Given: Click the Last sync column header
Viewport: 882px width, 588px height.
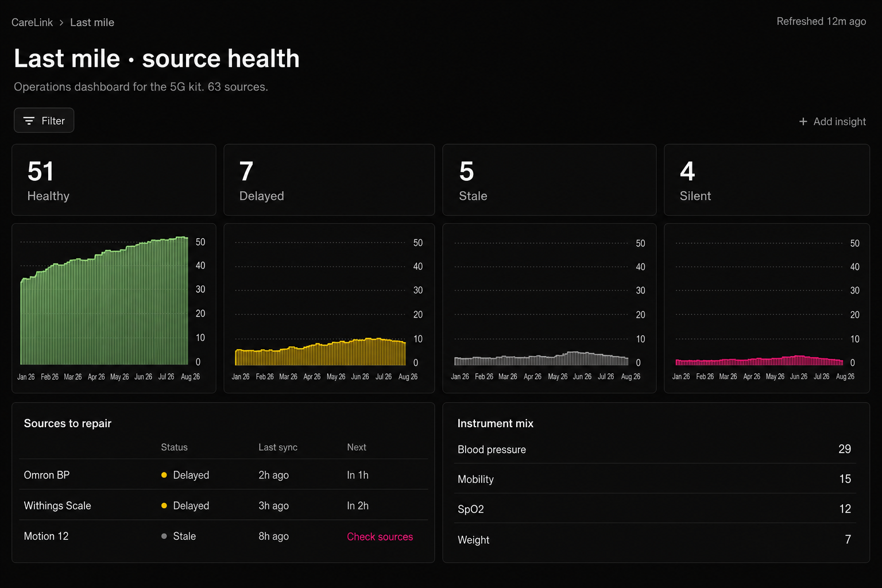Looking at the screenshot, I should pyautogui.click(x=278, y=447).
